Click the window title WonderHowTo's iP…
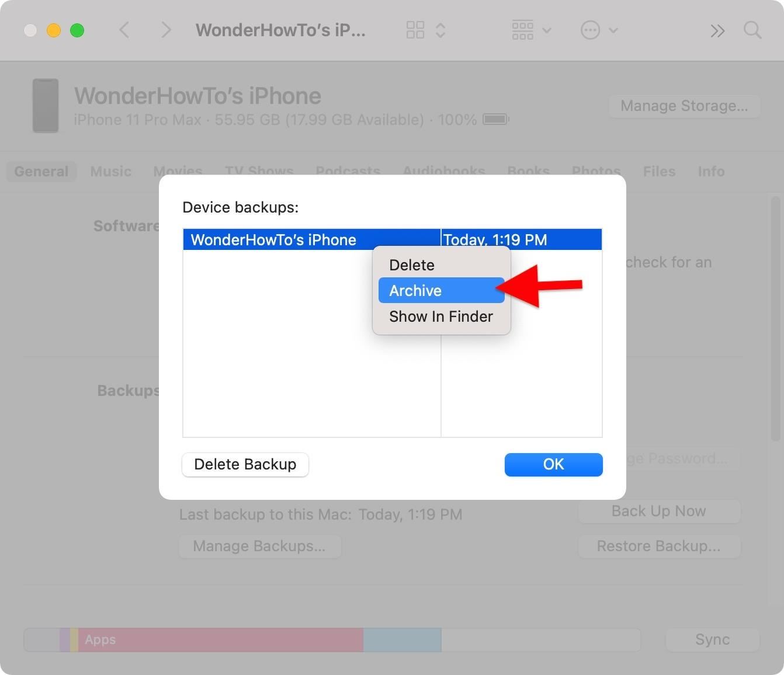The width and height of the screenshot is (784, 675). click(280, 30)
